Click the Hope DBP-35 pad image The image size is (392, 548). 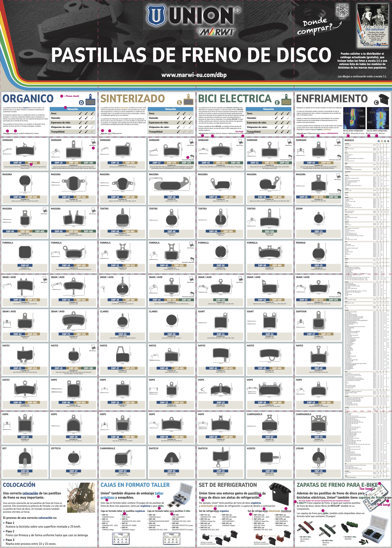tap(25, 423)
